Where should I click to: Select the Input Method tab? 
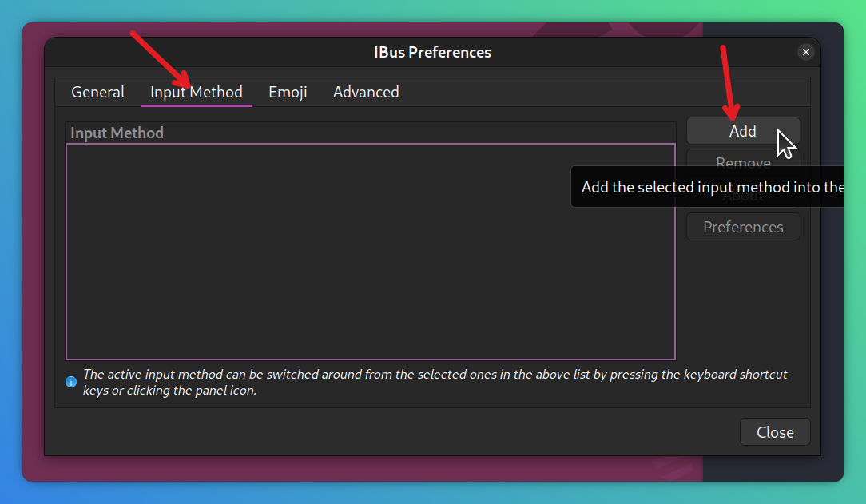click(x=196, y=92)
